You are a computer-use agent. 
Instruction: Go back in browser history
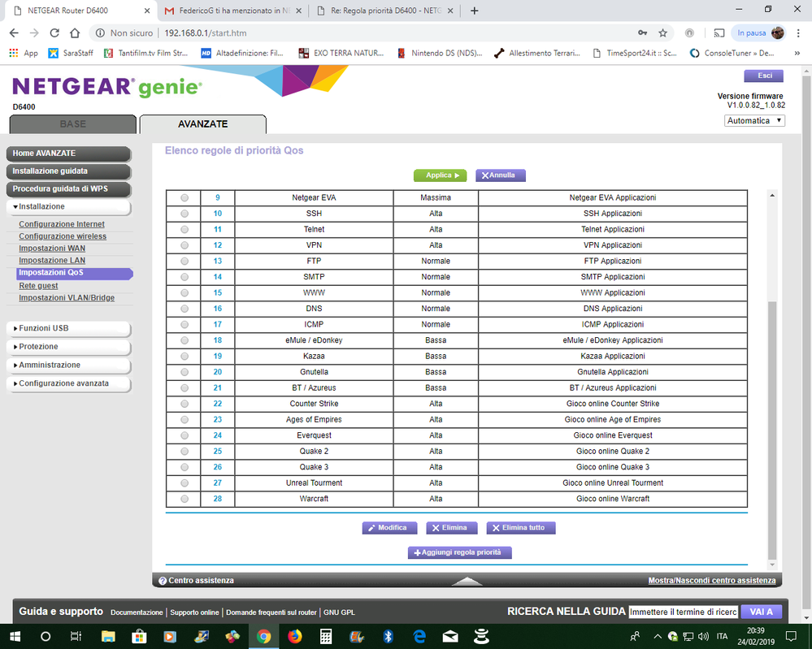[x=14, y=32]
